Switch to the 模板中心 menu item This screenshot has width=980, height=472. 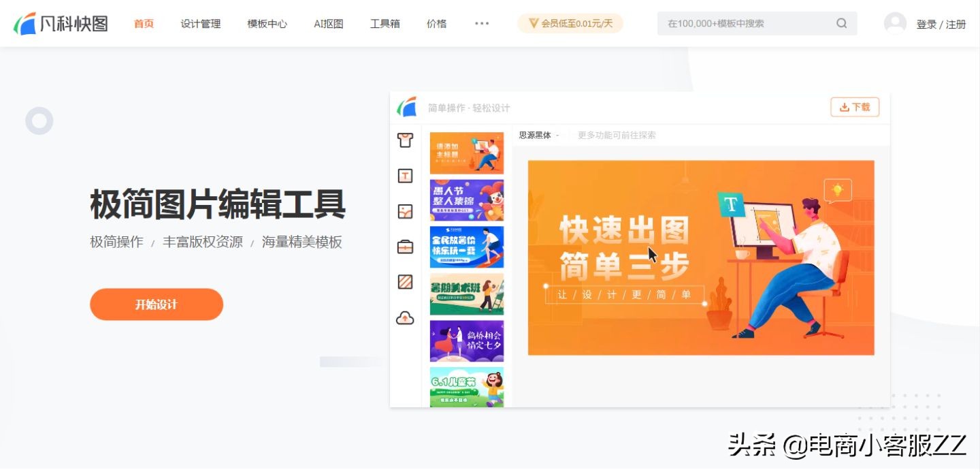click(266, 22)
